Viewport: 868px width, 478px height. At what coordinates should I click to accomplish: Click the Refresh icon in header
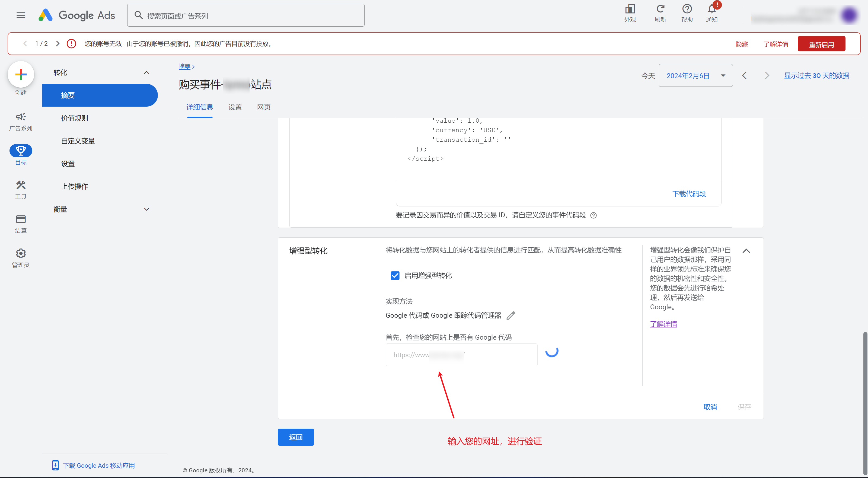click(660, 9)
